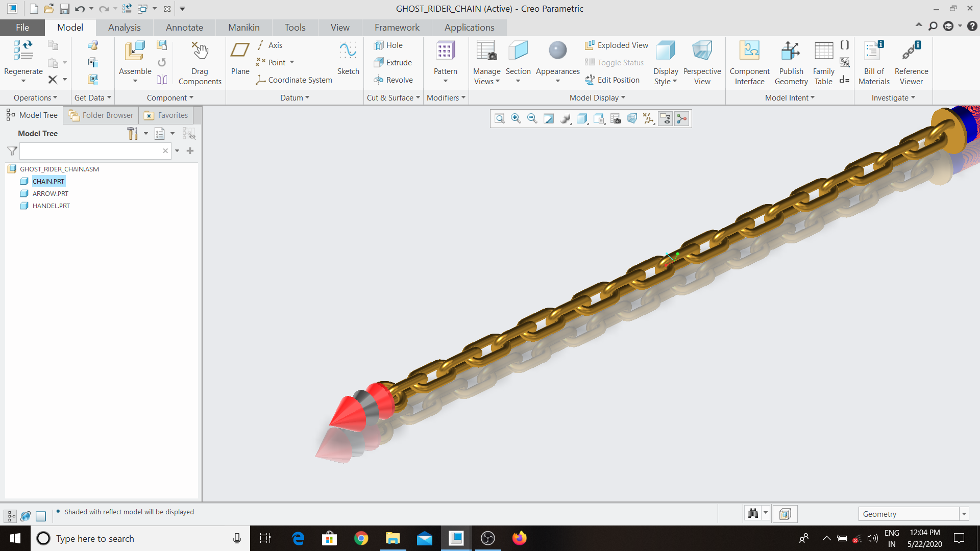Insert a Coordinate System
The height and width of the screenshot is (551, 980).
click(294, 80)
